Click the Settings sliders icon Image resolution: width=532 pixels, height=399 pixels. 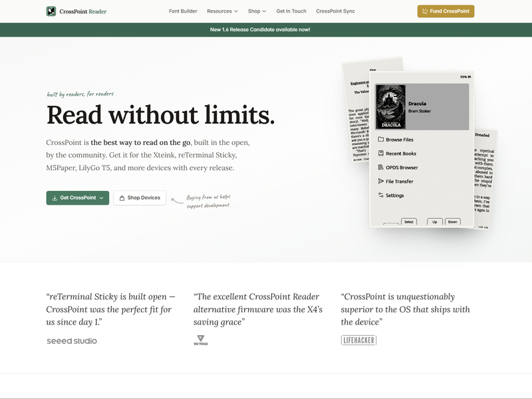pyautogui.click(x=380, y=195)
